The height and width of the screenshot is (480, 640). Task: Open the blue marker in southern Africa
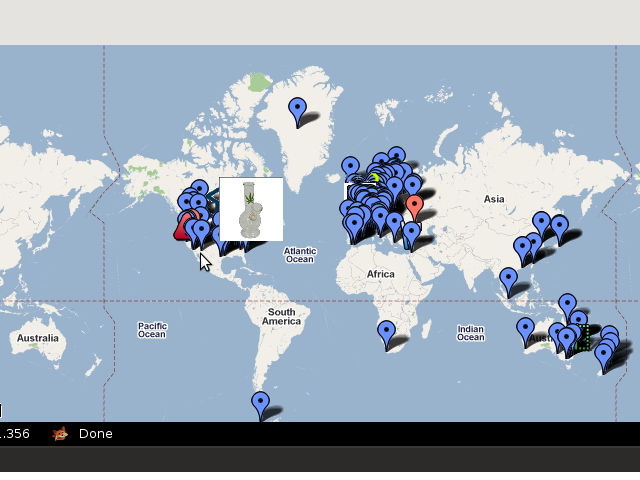coord(386,332)
